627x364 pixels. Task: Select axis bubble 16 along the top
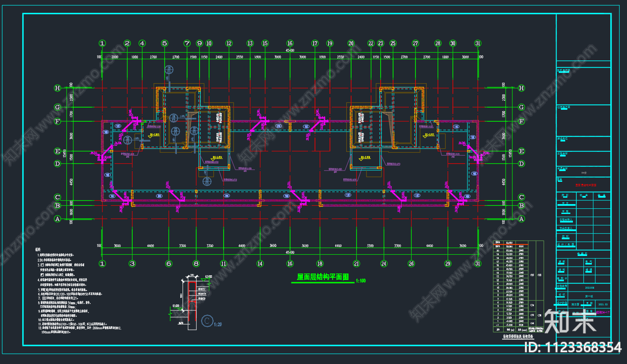pos(290,43)
